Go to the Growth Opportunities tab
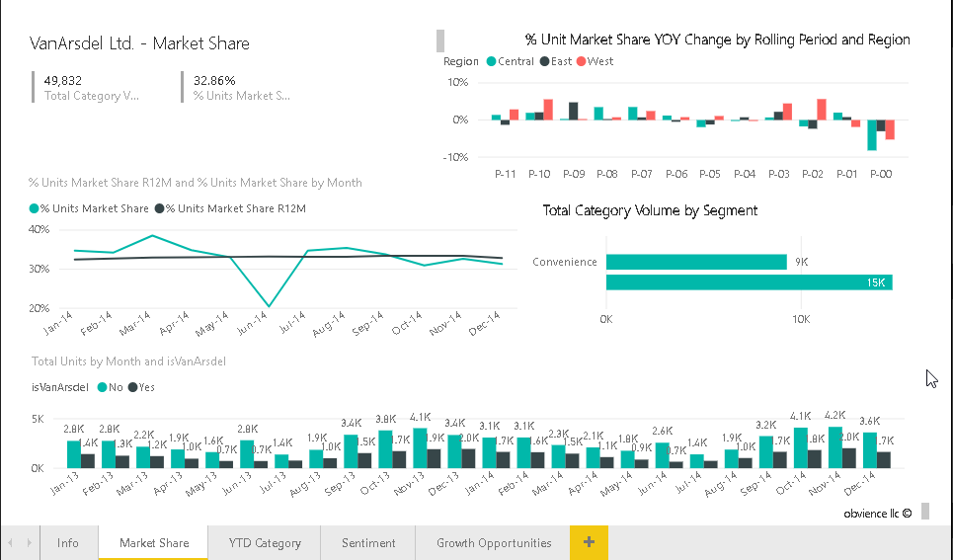This screenshot has width=953, height=560. coord(494,543)
